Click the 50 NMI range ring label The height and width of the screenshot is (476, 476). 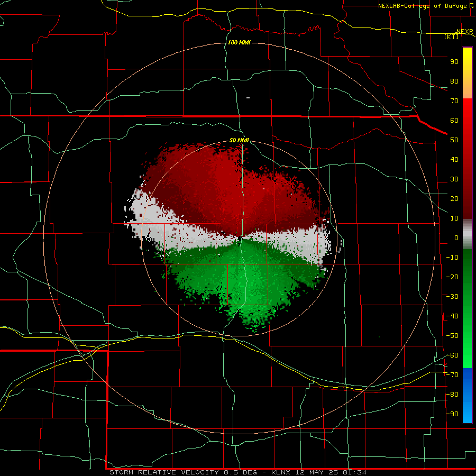click(x=239, y=140)
